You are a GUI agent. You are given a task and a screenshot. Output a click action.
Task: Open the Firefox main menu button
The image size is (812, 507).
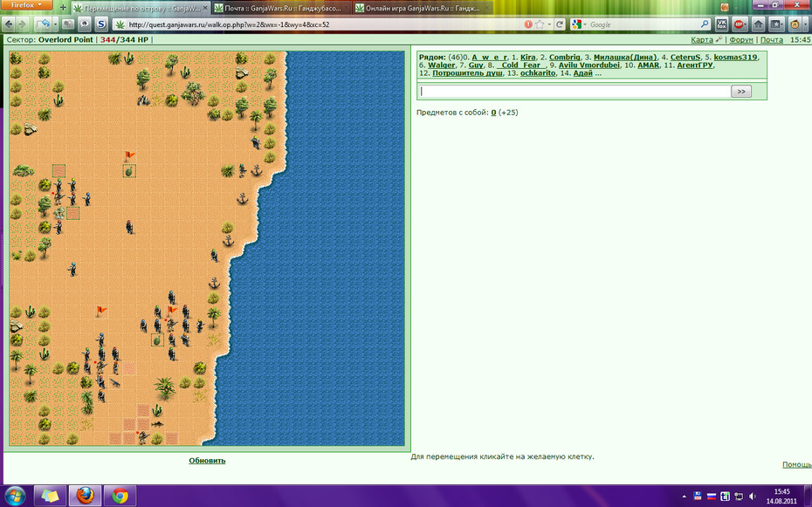(24, 5)
